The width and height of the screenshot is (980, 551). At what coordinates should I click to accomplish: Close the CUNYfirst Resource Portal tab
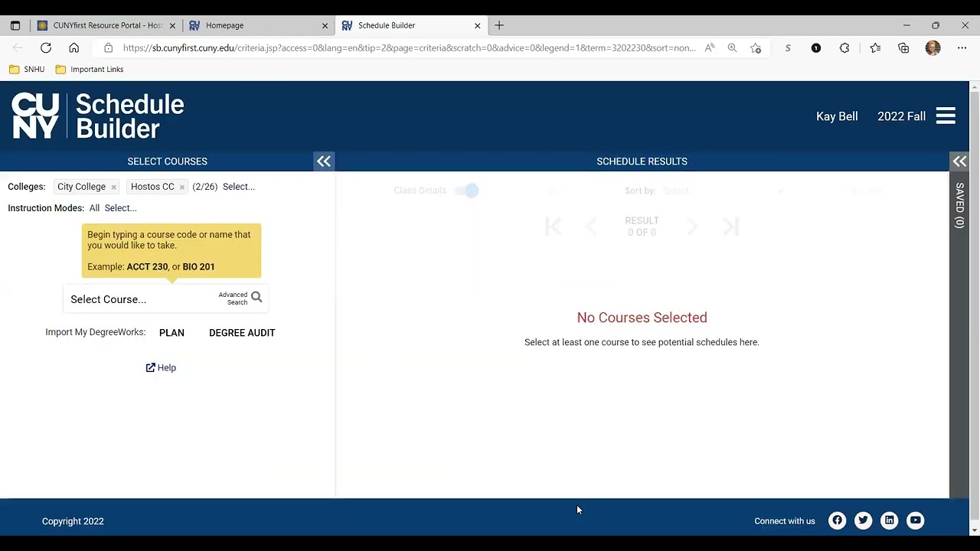[x=172, y=25]
